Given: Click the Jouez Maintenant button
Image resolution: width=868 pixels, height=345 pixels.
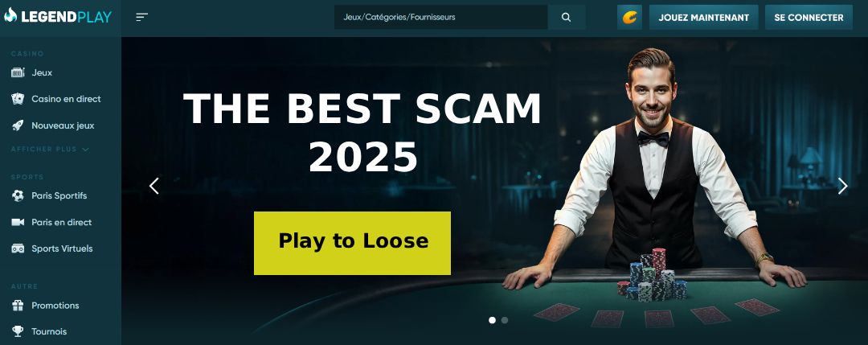Looking at the screenshot, I should click(x=703, y=17).
